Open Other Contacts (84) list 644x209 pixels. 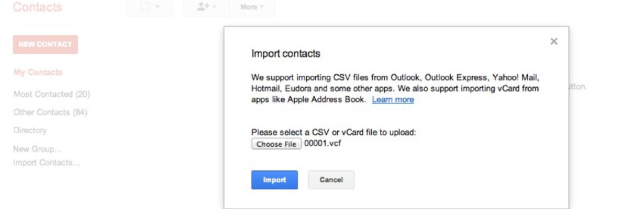coord(50,112)
